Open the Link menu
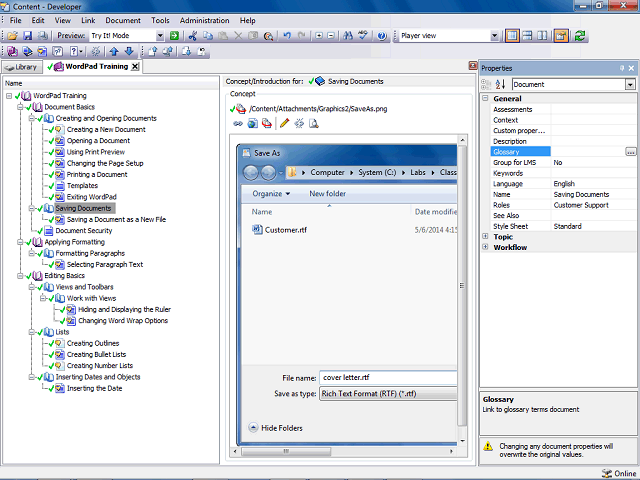This screenshot has width=640, height=480. pos(88,20)
